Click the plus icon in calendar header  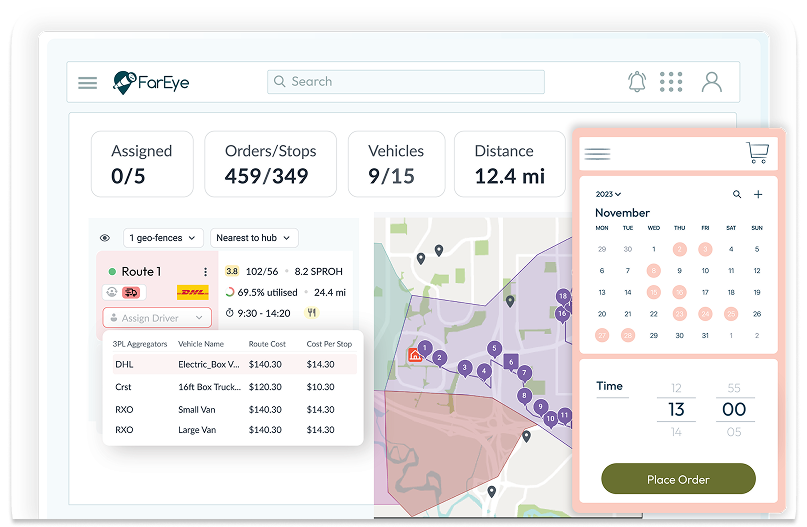click(x=758, y=194)
